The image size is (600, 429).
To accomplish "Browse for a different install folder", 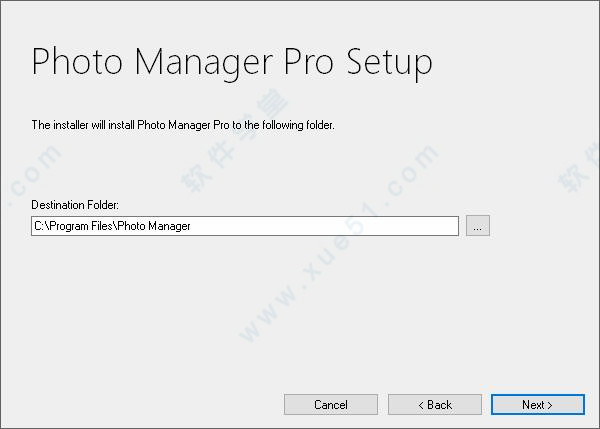I will [x=478, y=226].
